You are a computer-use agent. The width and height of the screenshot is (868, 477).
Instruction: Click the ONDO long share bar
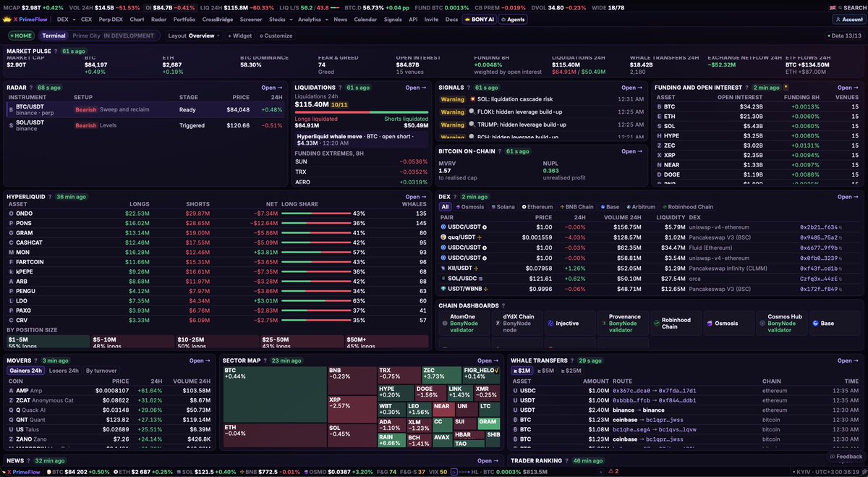point(316,214)
